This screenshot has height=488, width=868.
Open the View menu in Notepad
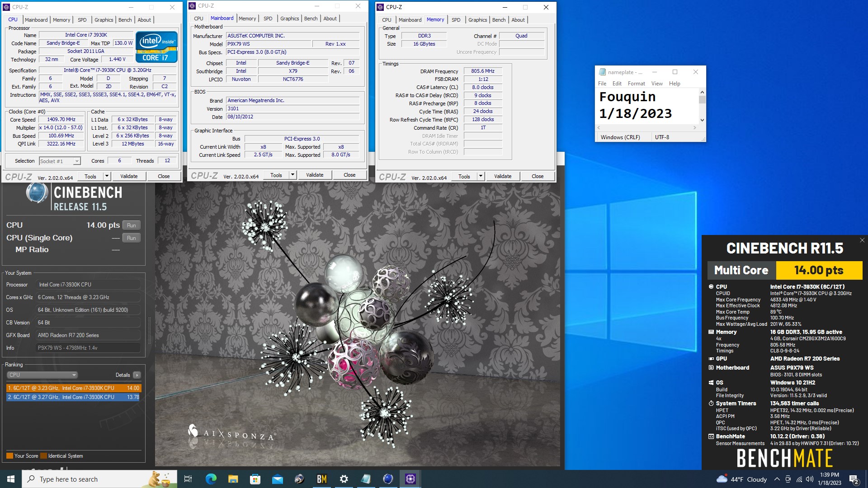pyautogui.click(x=657, y=84)
